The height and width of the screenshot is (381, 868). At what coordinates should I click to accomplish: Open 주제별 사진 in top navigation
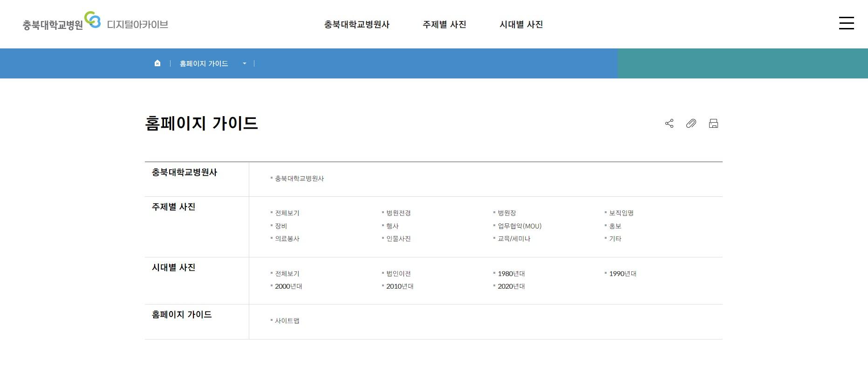tap(444, 25)
